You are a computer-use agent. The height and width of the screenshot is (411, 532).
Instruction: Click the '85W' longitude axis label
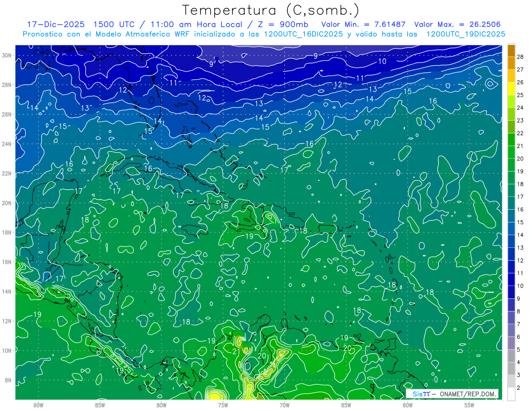pos(100,405)
